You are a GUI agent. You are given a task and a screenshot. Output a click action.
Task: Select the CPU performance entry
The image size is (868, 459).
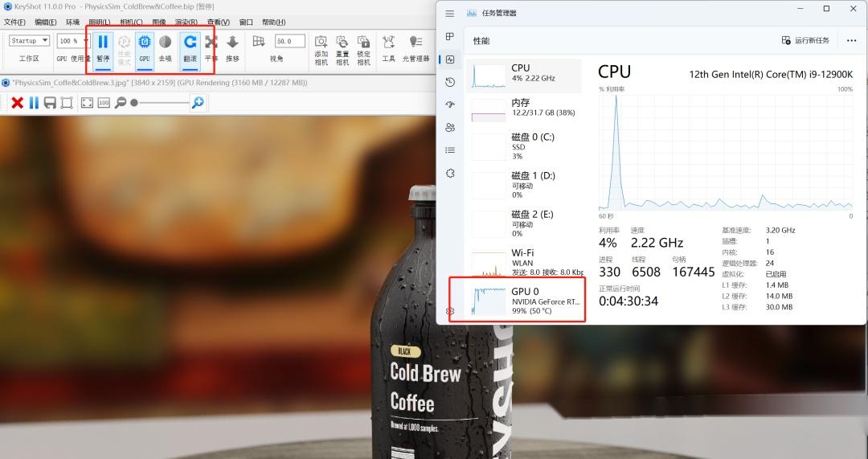(524, 76)
